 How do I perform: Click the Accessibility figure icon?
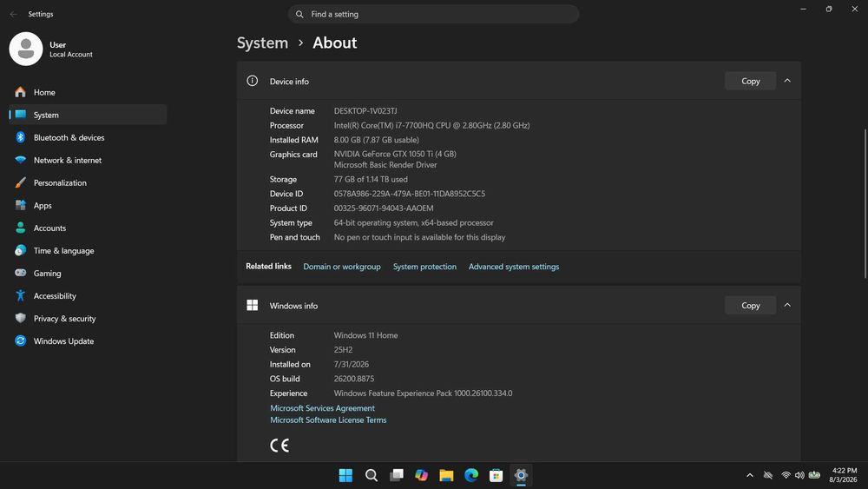(21, 295)
